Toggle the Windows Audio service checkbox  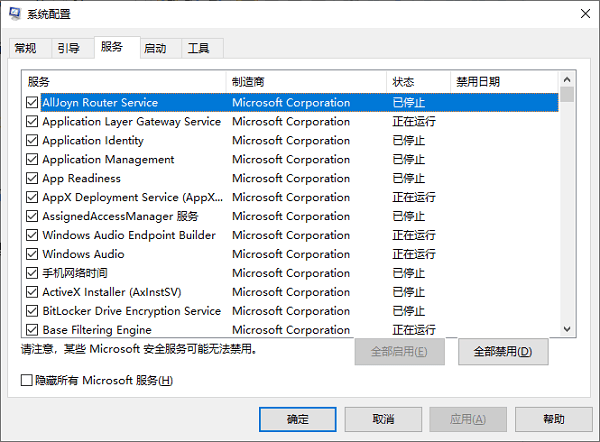(x=32, y=254)
